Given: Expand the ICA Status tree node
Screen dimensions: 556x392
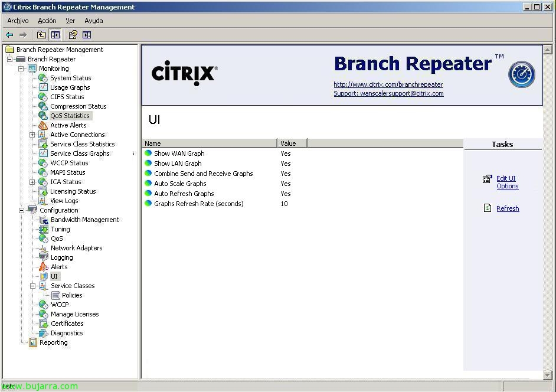Looking at the screenshot, I should 32,182.
